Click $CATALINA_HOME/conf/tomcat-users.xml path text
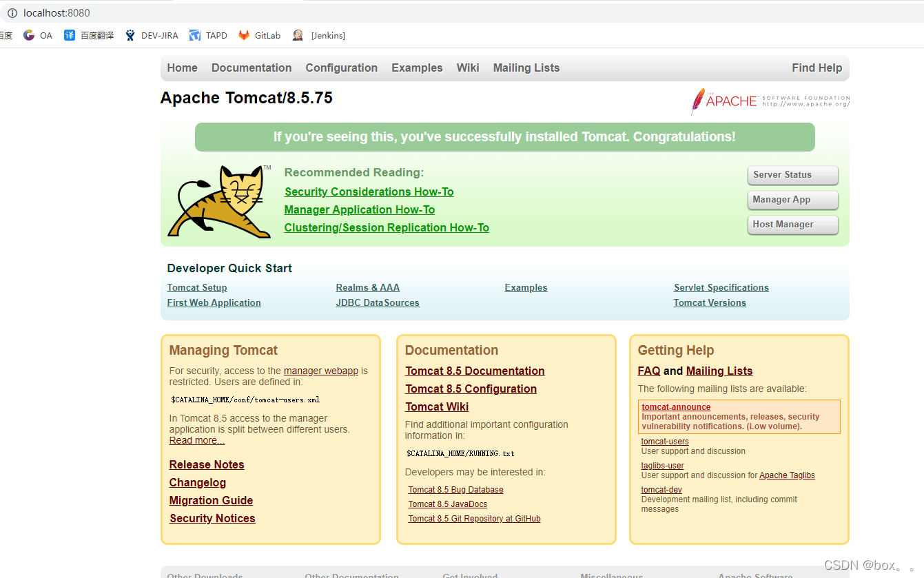The image size is (924, 578). (x=245, y=400)
